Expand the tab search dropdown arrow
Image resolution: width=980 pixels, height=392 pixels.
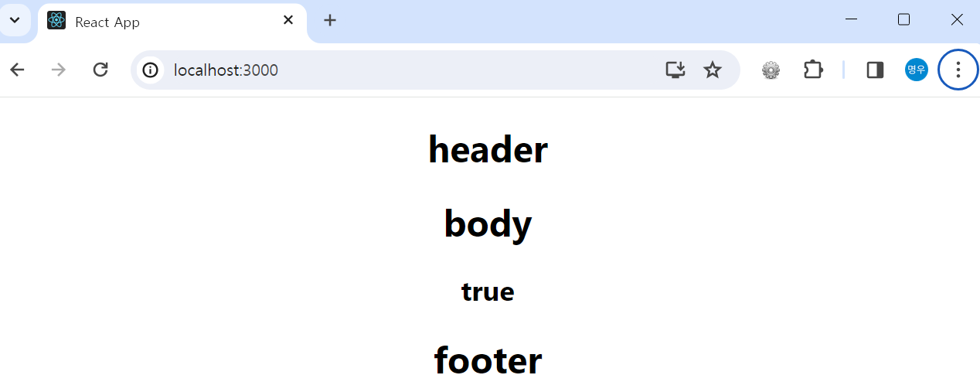pyautogui.click(x=15, y=20)
